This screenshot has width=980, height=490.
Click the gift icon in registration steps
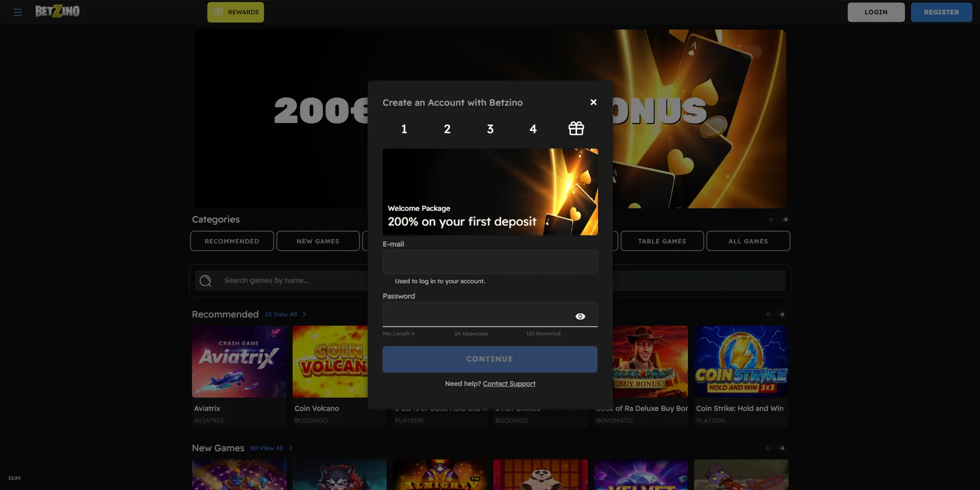coord(576,128)
